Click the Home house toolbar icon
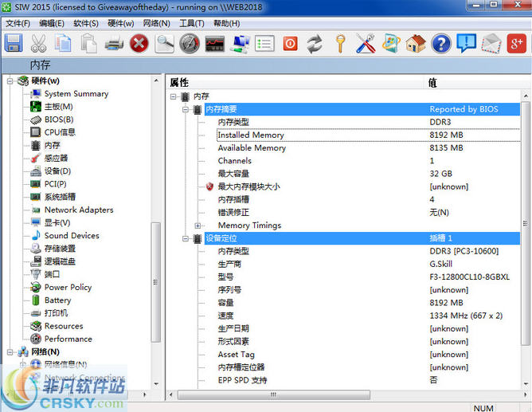This screenshot has height=412, width=532. 416,44
